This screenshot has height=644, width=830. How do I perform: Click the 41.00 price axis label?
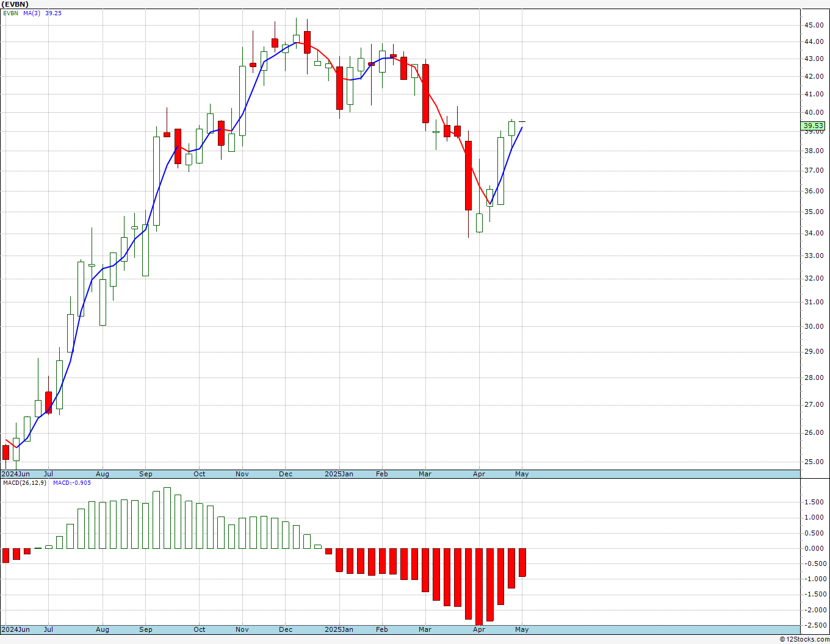[x=814, y=94]
